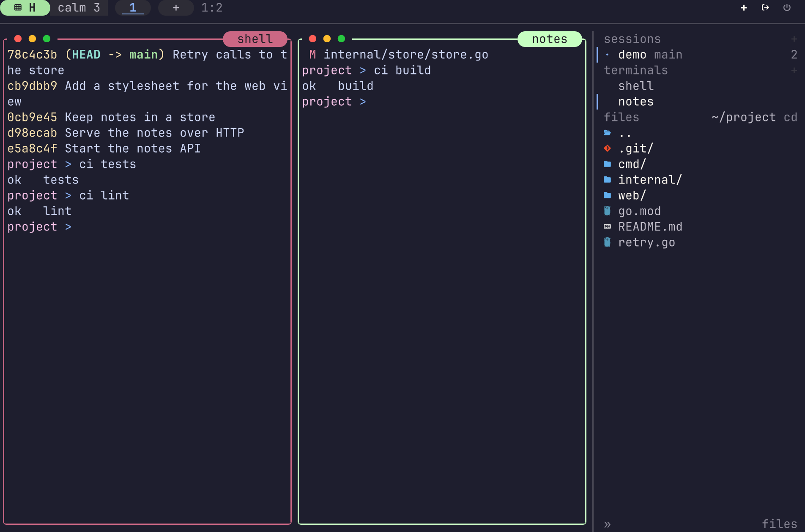Open the parent directory folder icon
Image resolution: width=805 pixels, height=532 pixels.
pos(607,133)
